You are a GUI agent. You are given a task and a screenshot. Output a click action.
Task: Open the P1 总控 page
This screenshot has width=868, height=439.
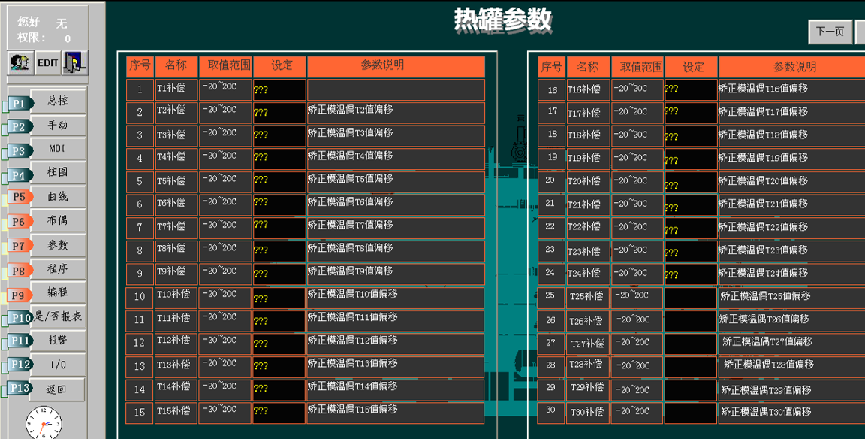click(x=56, y=101)
